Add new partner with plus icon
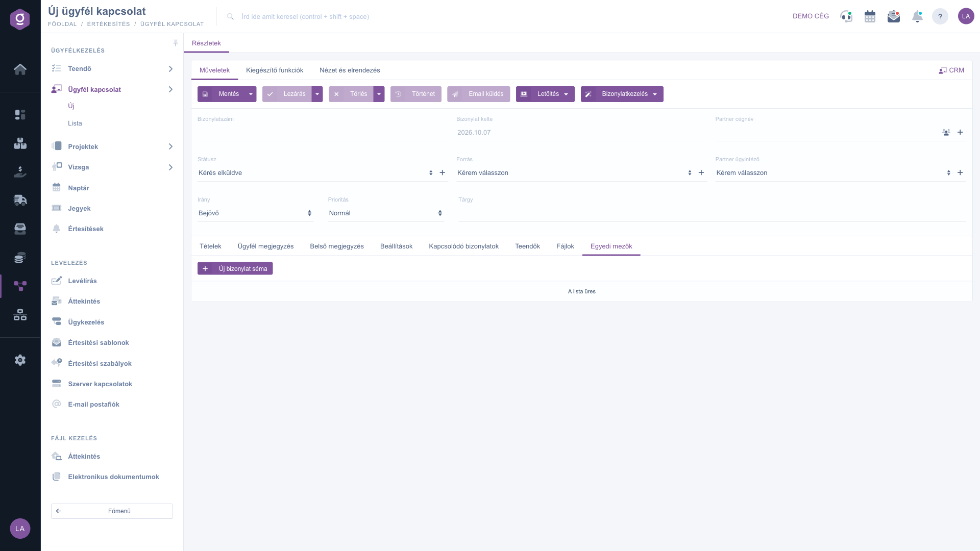Screen dimensions: 980x551 pyautogui.click(x=960, y=132)
